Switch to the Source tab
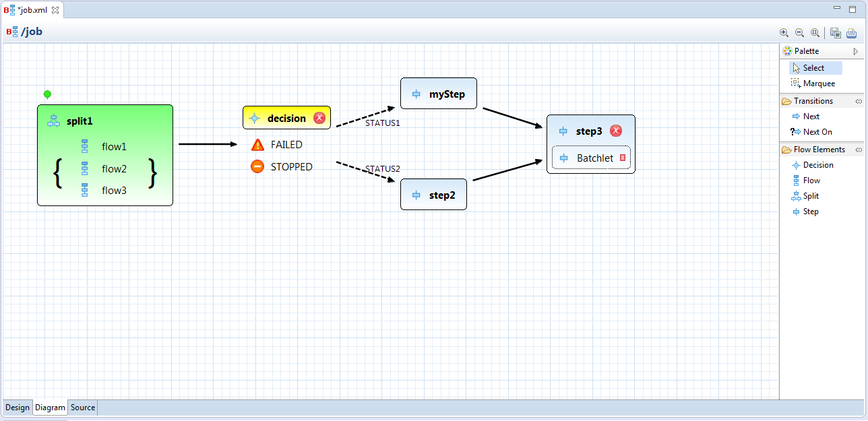This screenshot has height=421, width=868. (x=83, y=408)
